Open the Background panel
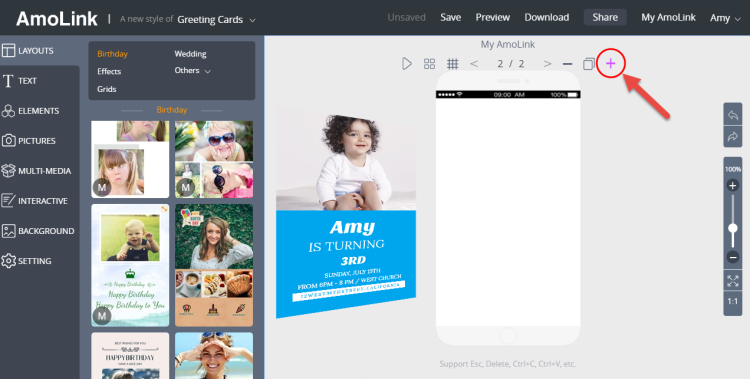The width and height of the screenshot is (750, 379). click(x=39, y=231)
